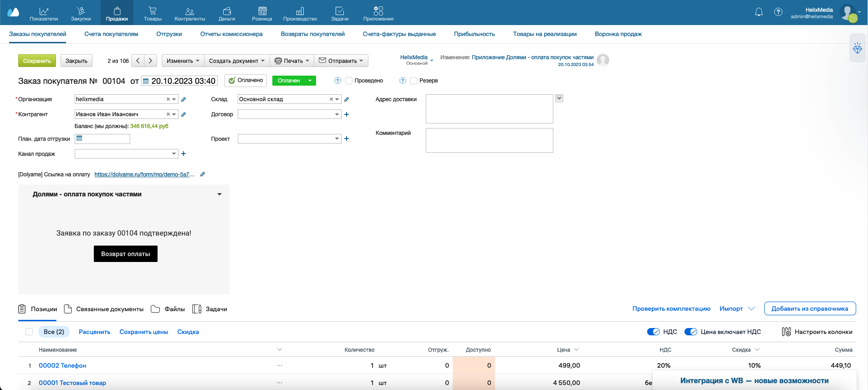Expand the Проект combo box
This screenshot has height=390, width=868.
coord(337,139)
